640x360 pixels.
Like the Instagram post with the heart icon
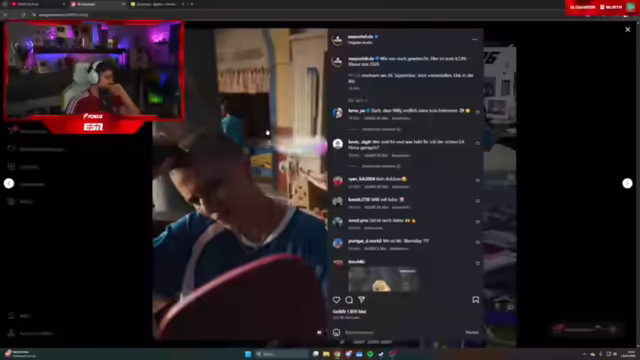pyautogui.click(x=336, y=300)
